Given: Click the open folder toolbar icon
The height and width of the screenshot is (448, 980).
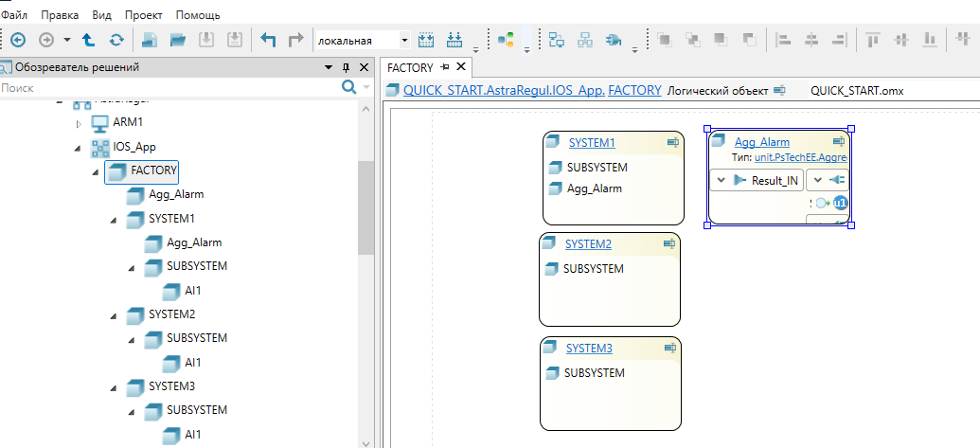Looking at the screenshot, I should click(x=177, y=40).
